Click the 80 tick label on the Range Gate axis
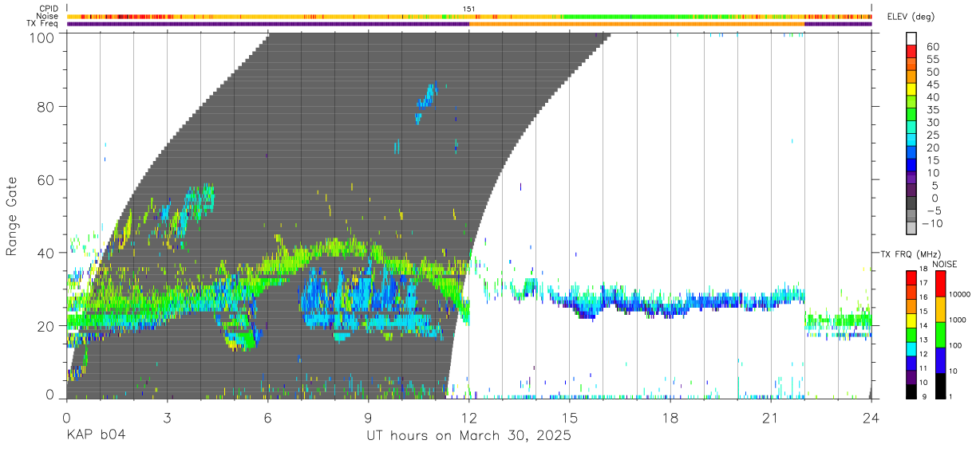 (x=47, y=106)
